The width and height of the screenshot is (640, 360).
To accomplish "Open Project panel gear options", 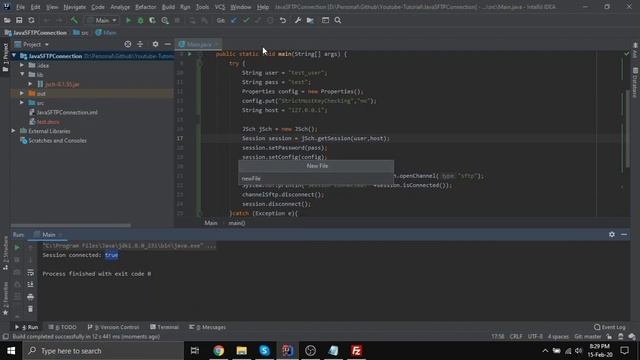I will (x=156, y=44).
